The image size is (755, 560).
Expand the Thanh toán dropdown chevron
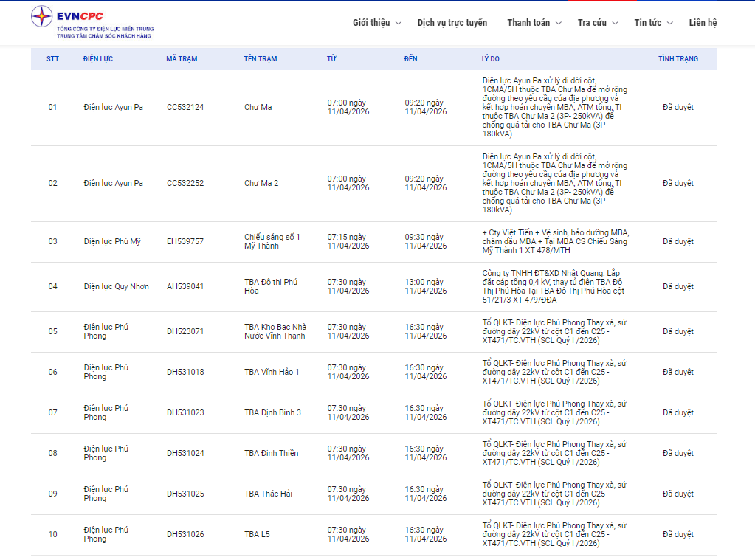[x=559, y=23]
